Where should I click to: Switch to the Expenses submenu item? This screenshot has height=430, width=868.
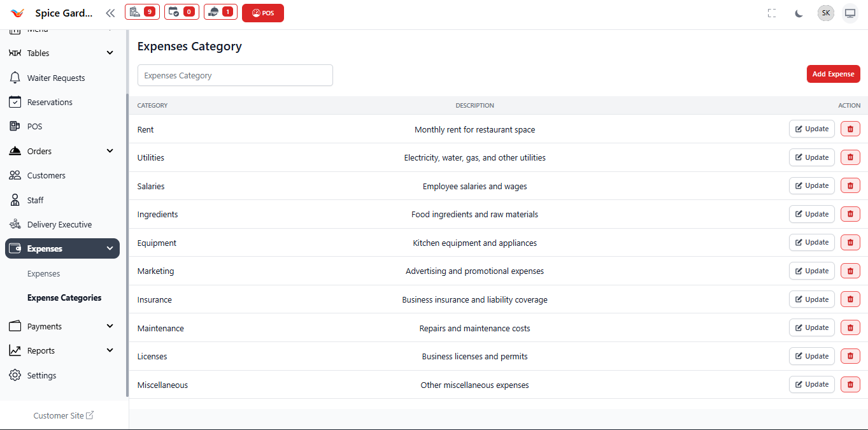[x=43, y=273]
